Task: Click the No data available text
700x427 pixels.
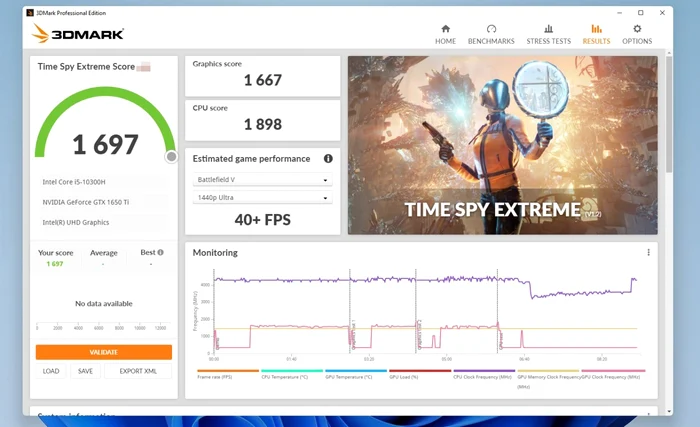Action: click(104, 303)
